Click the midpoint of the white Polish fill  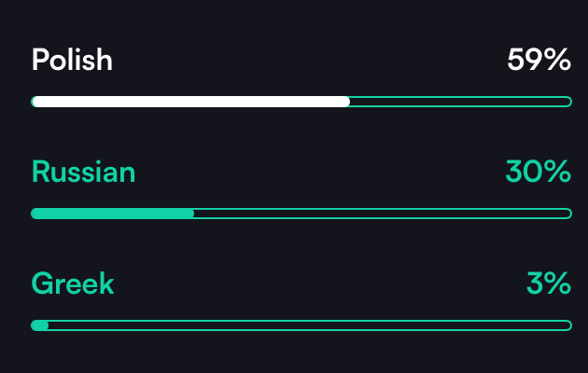[190, 102]
